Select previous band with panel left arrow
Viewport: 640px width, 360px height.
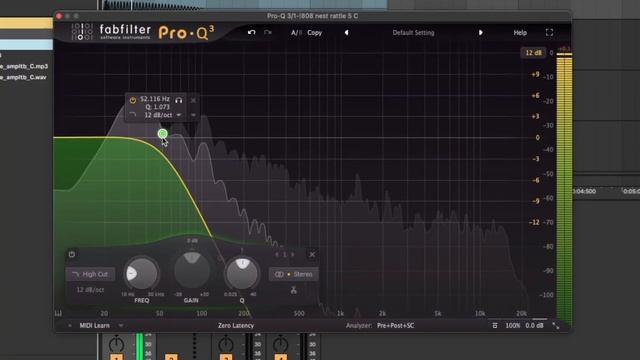pos(277,254)
